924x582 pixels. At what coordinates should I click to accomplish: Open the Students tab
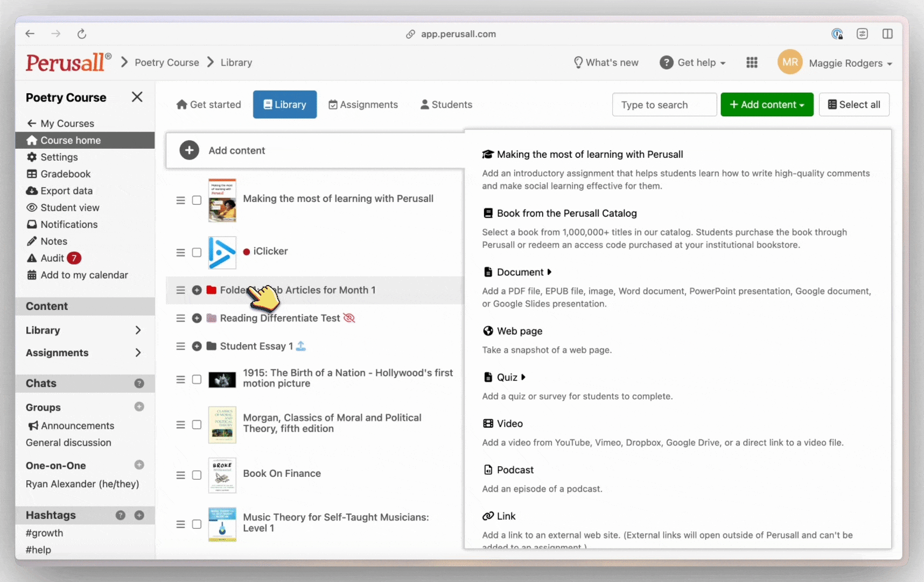point(446,105)
